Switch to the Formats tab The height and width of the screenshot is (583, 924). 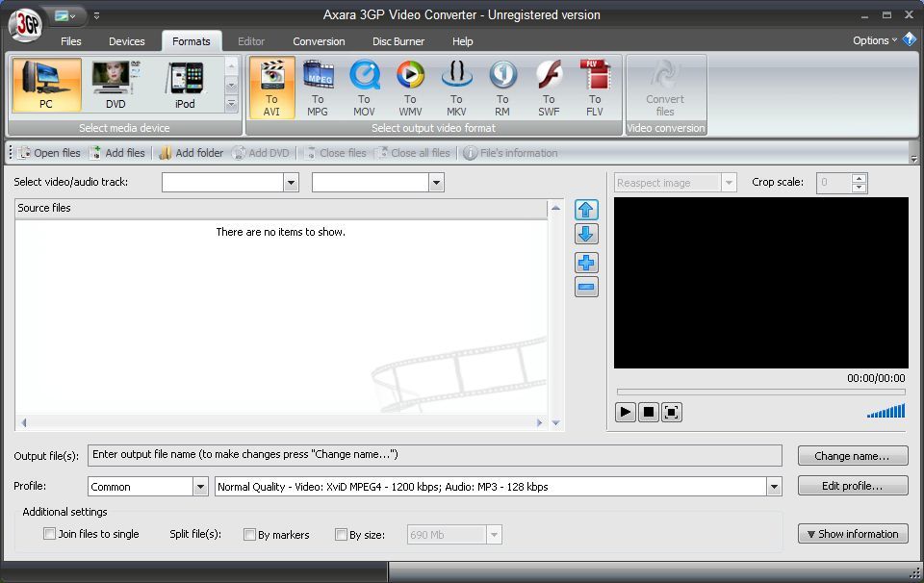tap(192, 41)
